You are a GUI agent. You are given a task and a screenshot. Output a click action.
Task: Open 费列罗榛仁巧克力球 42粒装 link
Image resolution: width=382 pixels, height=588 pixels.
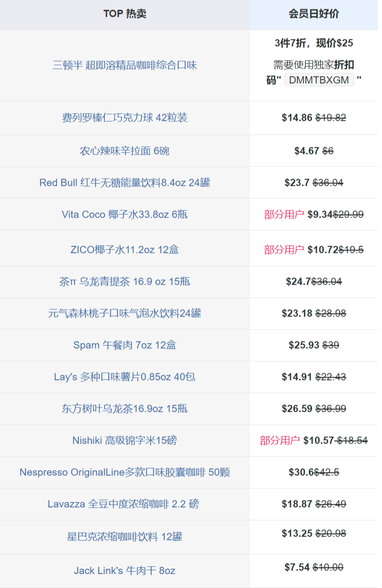[x=124, y=118]
